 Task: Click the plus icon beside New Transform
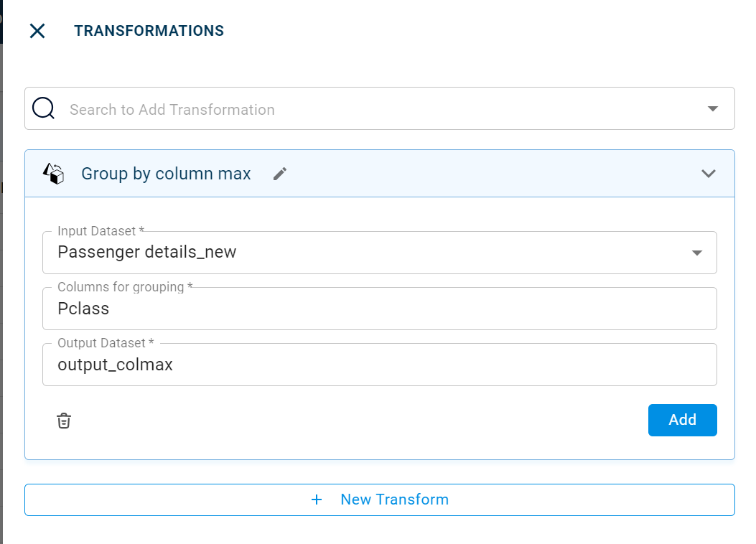pyautogui.click(x=317, y=500)
